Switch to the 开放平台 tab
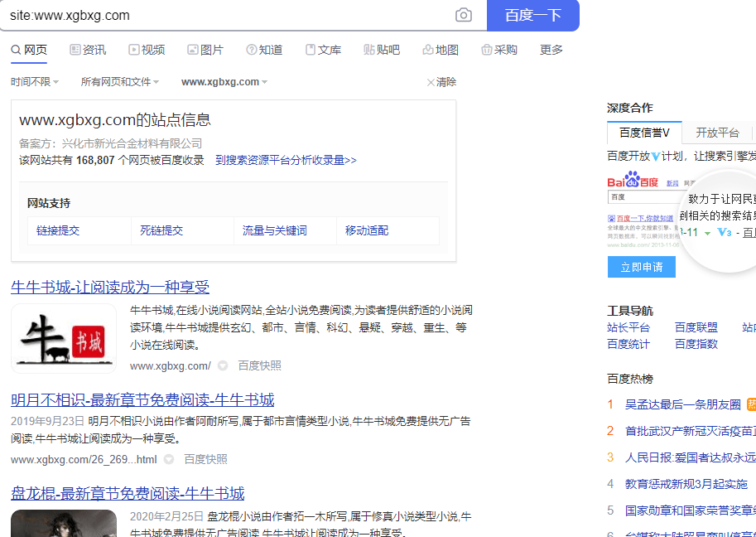Viewport: 756px width, 537px height. click(x=717, y=133)
